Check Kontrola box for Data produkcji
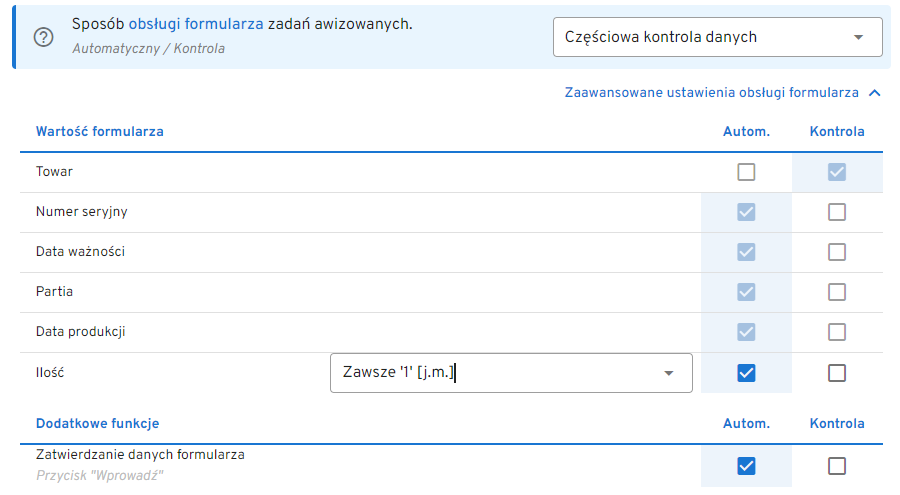Image resolution: width=900 pixels, height=495 pixels. (837, 332)
